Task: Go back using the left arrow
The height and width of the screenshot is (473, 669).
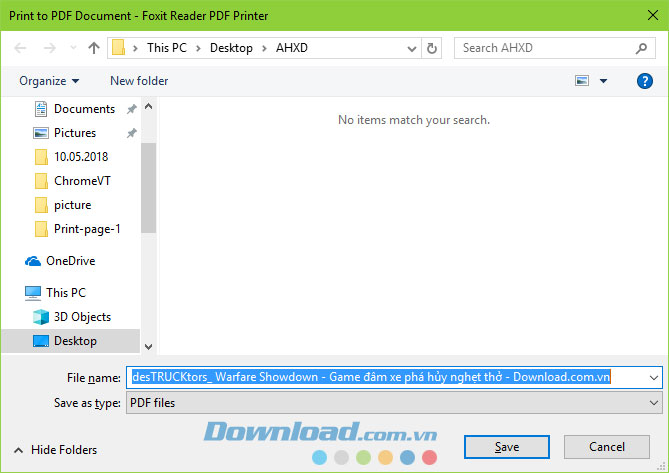Action: [x=20, y=48]
